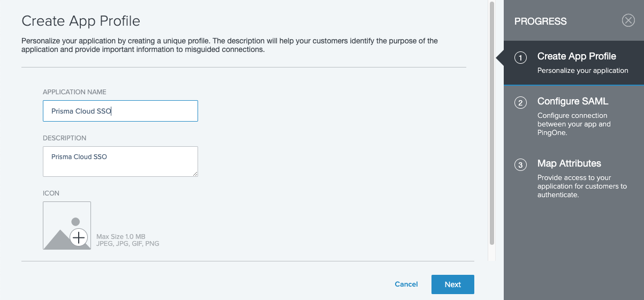Click the plus icon to add an app icon
The width and height of the screenshot is (644, 300).
pos(79,237)
